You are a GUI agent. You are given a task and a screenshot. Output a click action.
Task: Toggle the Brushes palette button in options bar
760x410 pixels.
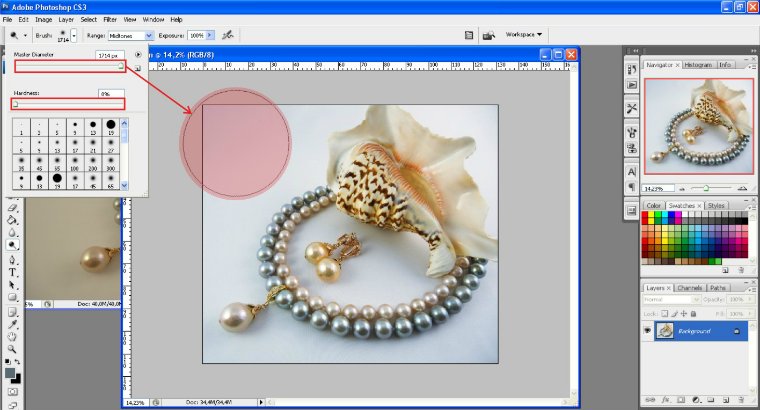(469, 35)
